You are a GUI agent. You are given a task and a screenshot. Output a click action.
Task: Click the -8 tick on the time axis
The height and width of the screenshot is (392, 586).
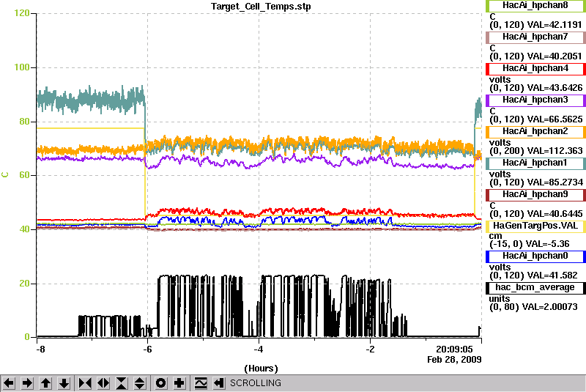point(40,350)
